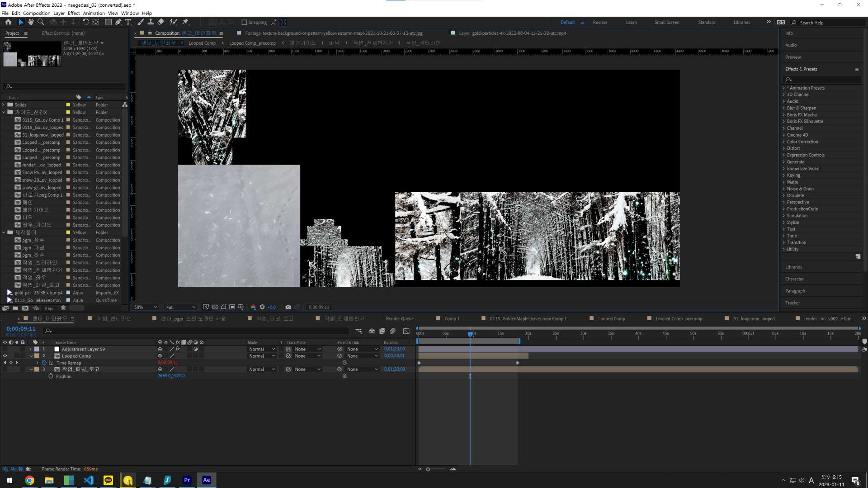Toggle the adjustment layer switch on Adjustment Layer 59

[196, 349]
